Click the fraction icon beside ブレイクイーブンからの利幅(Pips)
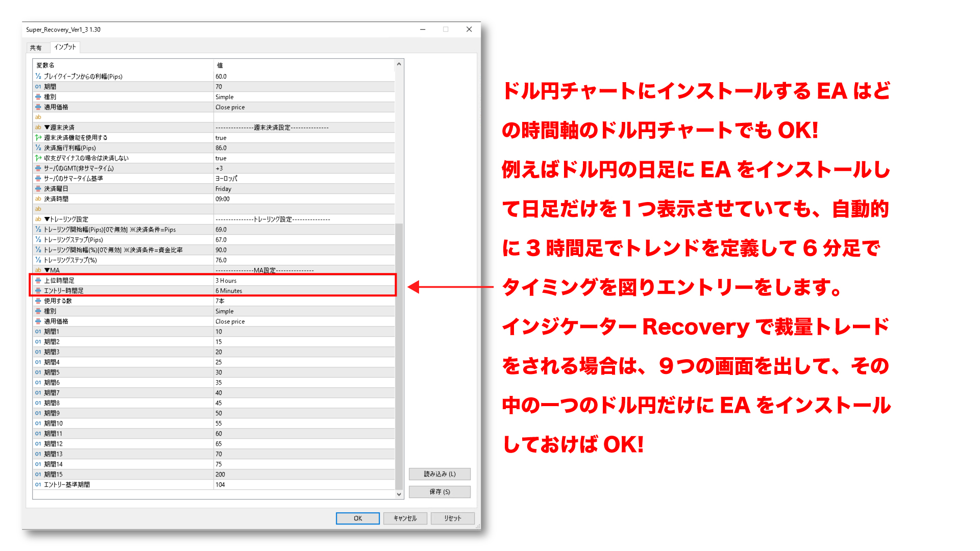Image resolution: width=980 pixels, height=551 pixels. click(x=38, y=77)
